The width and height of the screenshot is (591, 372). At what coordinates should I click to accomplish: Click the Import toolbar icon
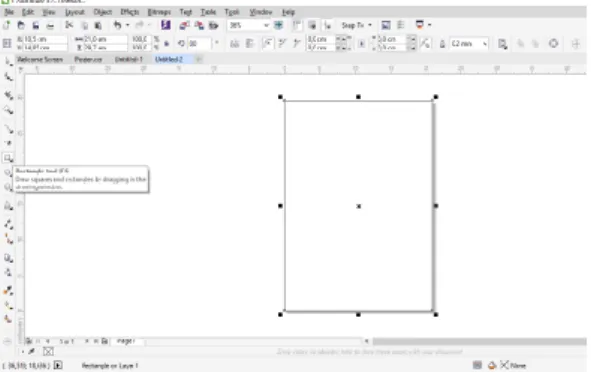(184, 25)
